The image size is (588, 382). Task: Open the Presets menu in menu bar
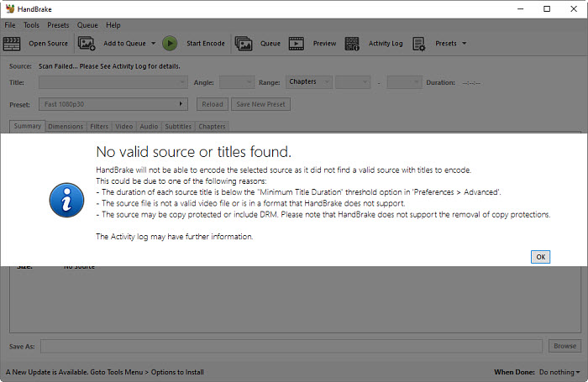[58, 25]
